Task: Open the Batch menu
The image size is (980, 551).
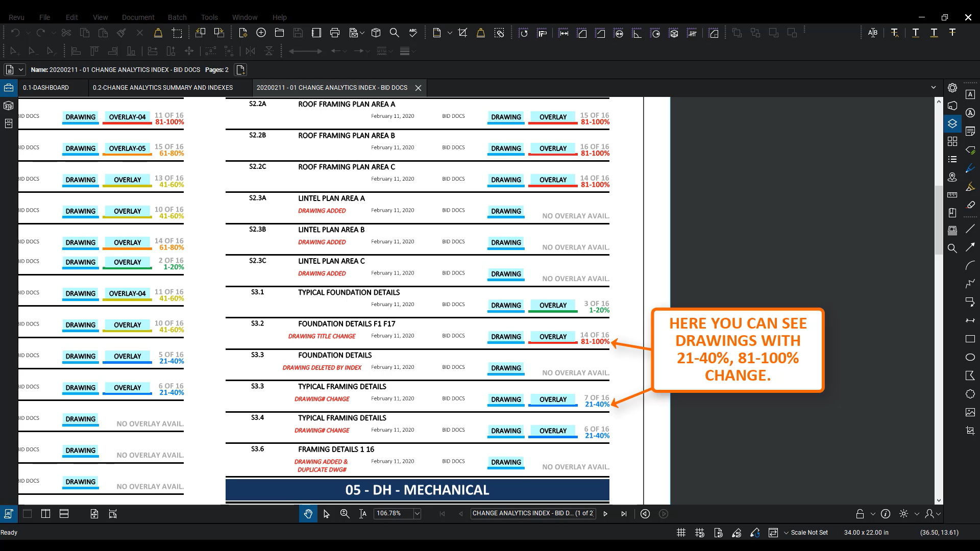Action: [x=177, y=17]
